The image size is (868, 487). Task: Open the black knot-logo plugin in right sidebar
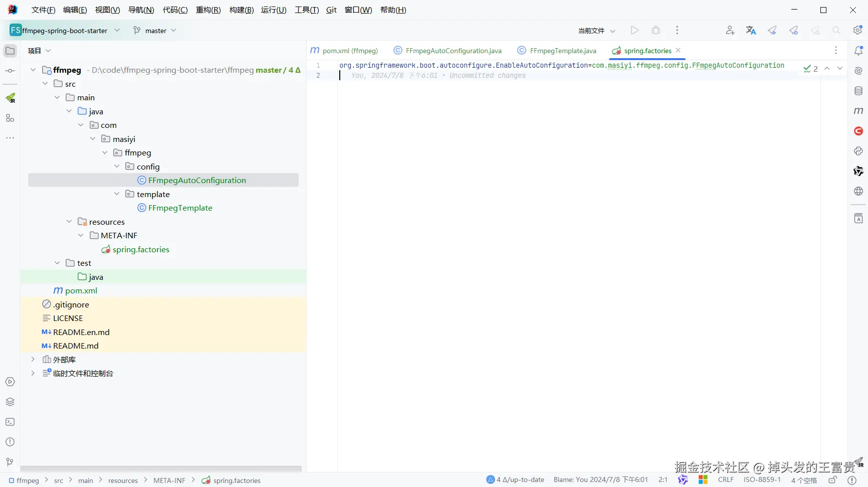858,171
